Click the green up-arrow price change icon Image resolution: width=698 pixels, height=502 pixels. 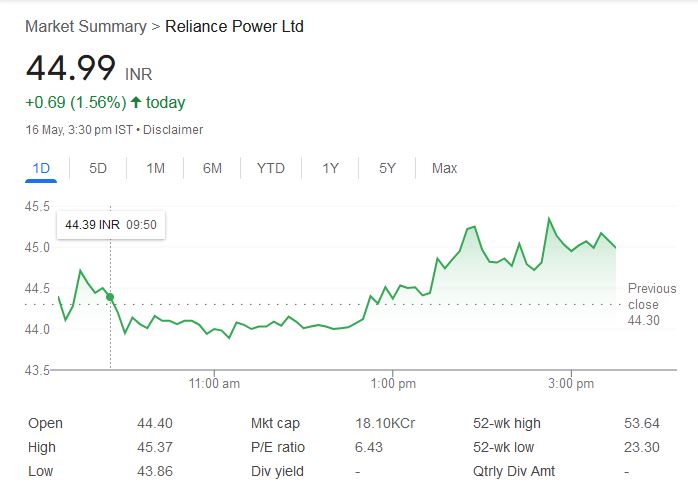(136, 102)
